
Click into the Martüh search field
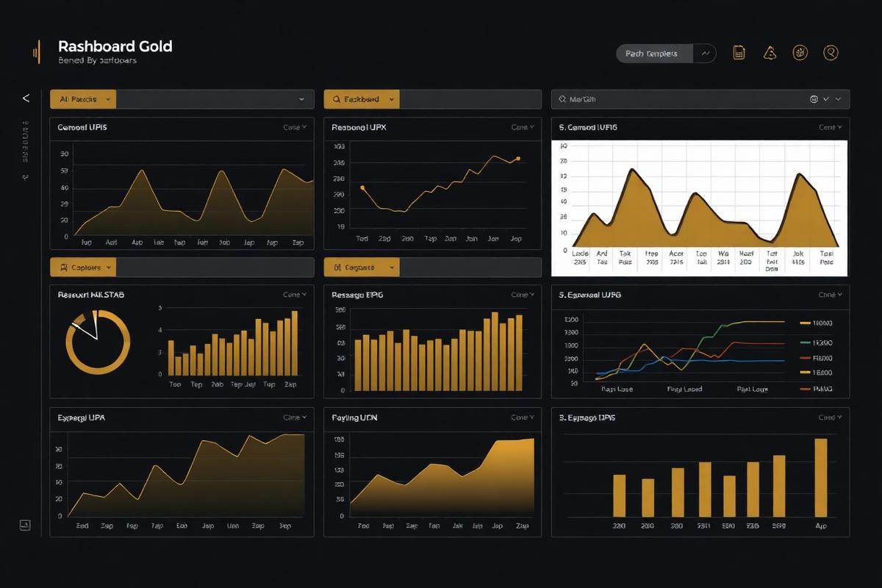coord(700,98)
